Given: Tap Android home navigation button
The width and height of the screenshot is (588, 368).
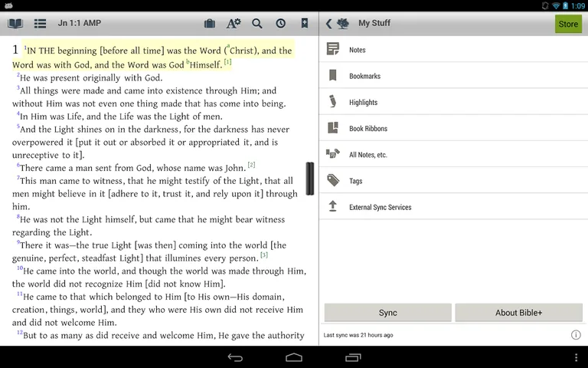Looking at the screenshot, I should click(x=294, y=357).
